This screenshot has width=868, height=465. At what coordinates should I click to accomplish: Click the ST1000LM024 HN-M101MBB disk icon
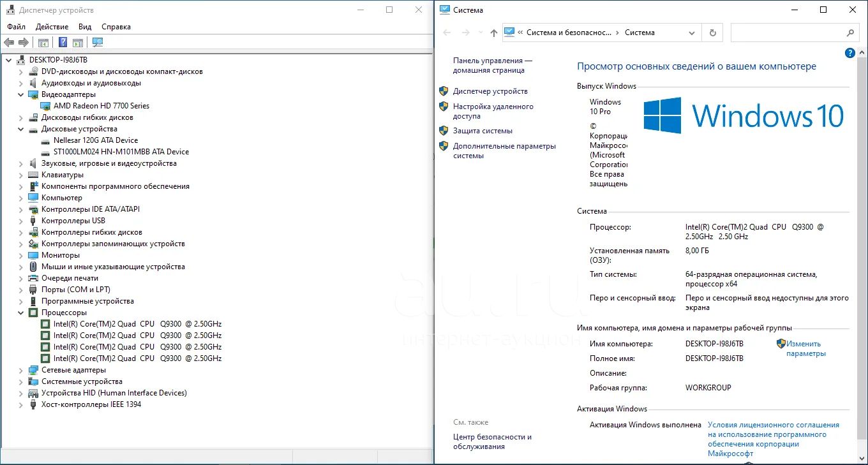45,152
